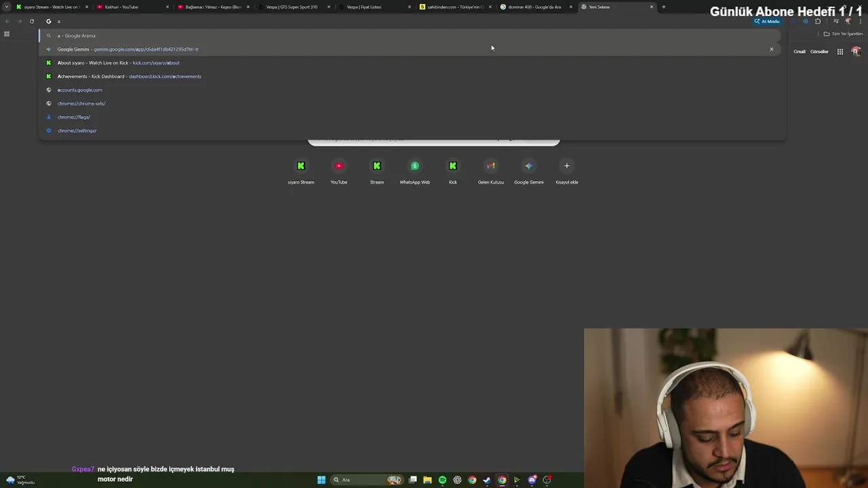Viewport: 868px width, 488px height.
Task: Close the Yeni Sekme tab
Action: tap(652, 7)
